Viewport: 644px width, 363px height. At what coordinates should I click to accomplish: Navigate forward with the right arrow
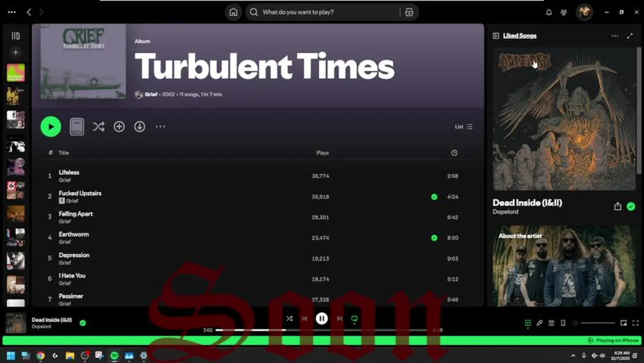41,12
